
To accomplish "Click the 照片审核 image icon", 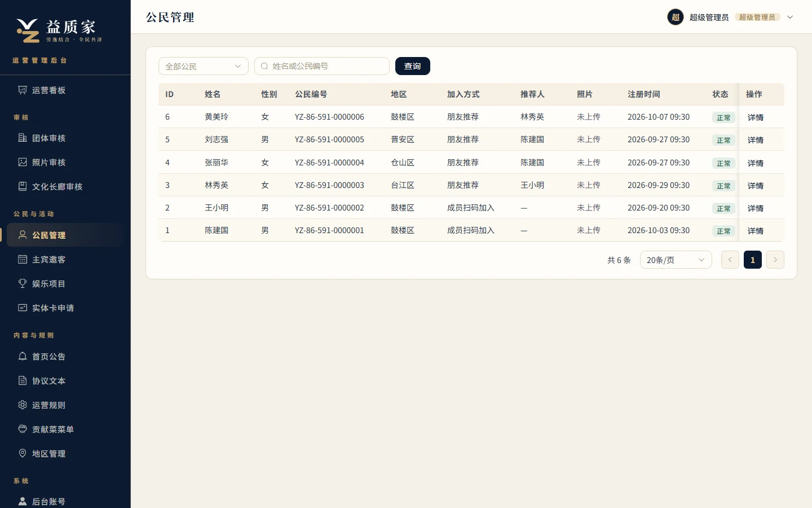I will 23,163.
